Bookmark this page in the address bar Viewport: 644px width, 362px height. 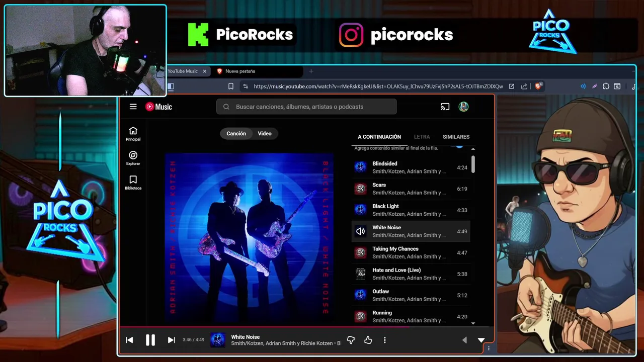(x=231, y=86)
